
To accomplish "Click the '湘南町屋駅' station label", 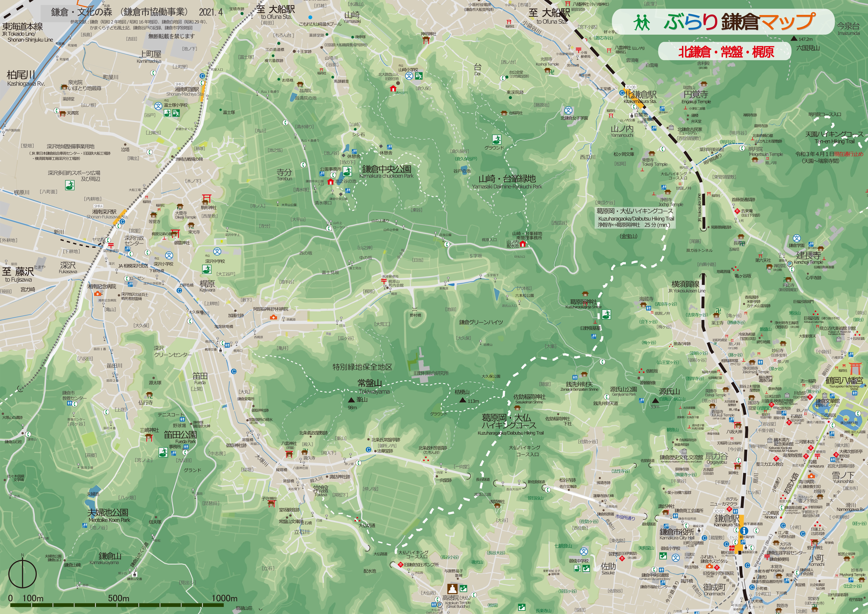I will (187, 89).
